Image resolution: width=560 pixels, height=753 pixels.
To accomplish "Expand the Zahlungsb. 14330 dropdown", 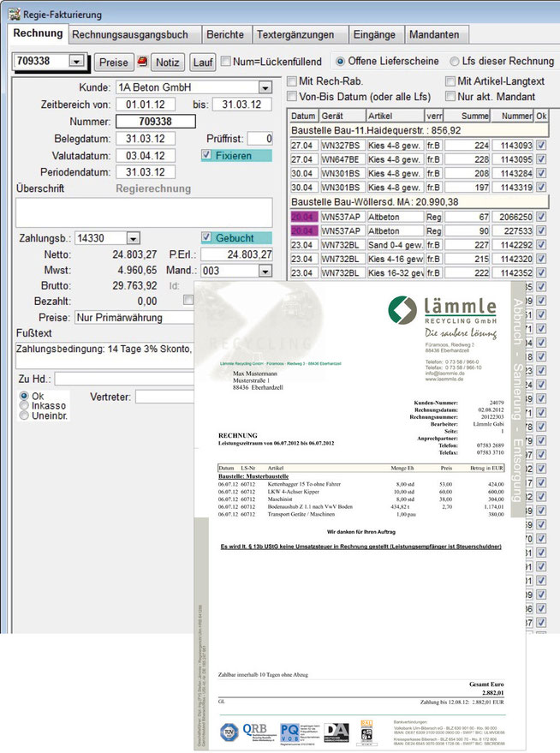I will 133,238.
